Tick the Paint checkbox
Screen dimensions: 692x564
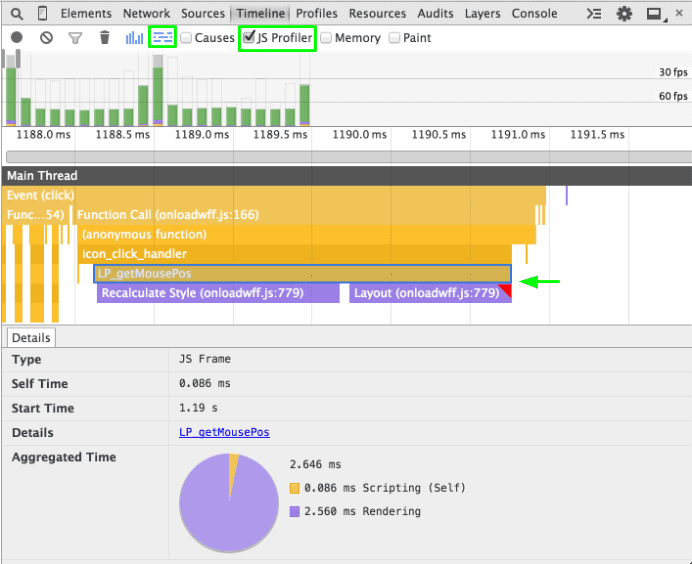(x=394, y=38)
